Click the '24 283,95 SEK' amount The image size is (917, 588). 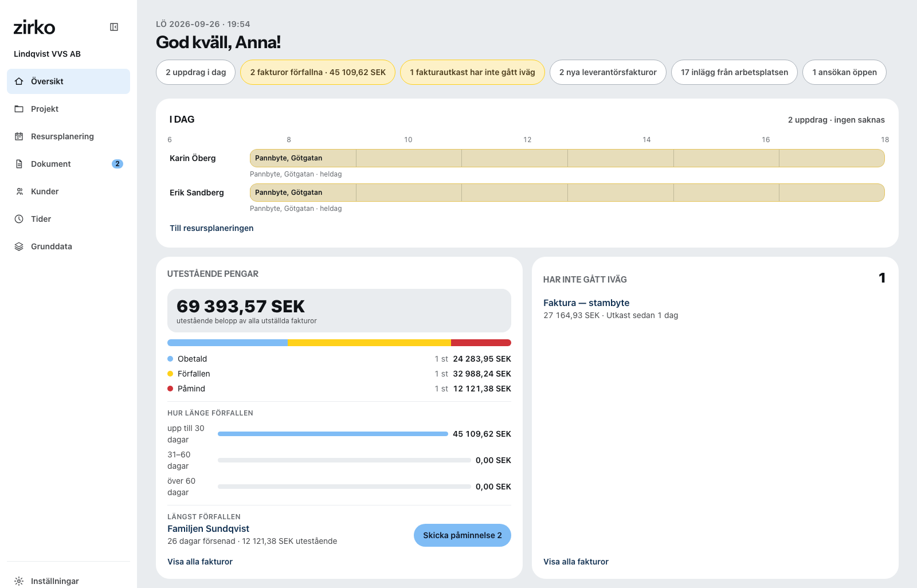coord(482,359)
